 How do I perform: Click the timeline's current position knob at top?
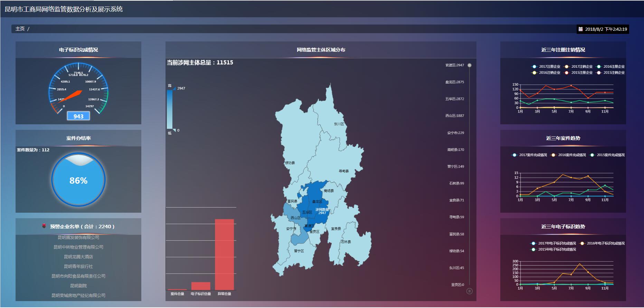[469, 65]
